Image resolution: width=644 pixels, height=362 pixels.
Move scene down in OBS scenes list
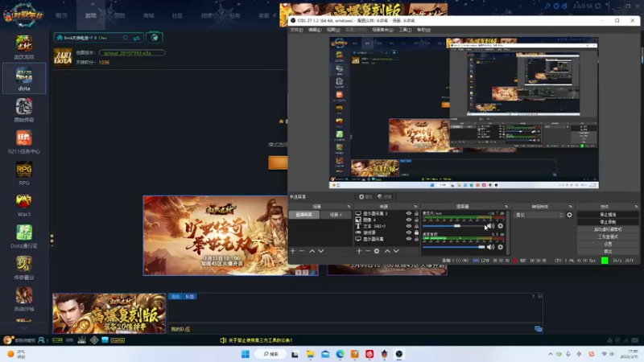tap(321, 251)
